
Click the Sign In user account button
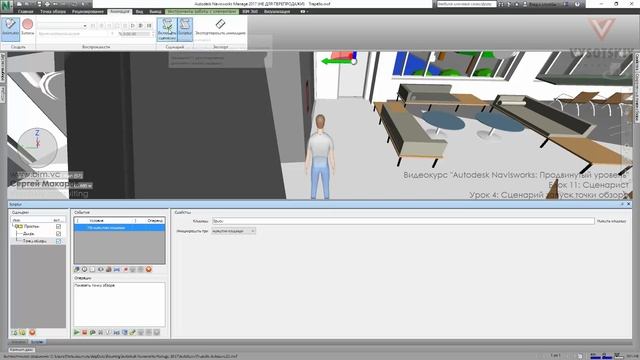[541, 4]
